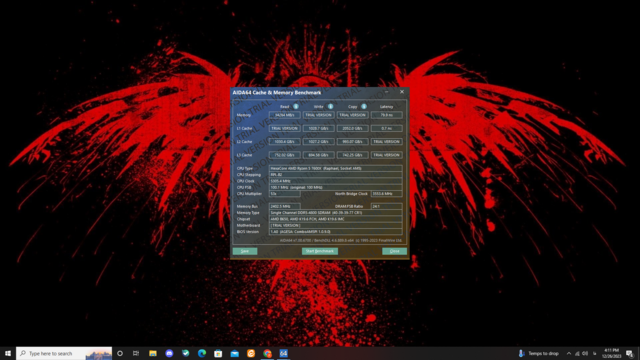Open Microsoft Edge from the taskbar

tap(202, 353)
